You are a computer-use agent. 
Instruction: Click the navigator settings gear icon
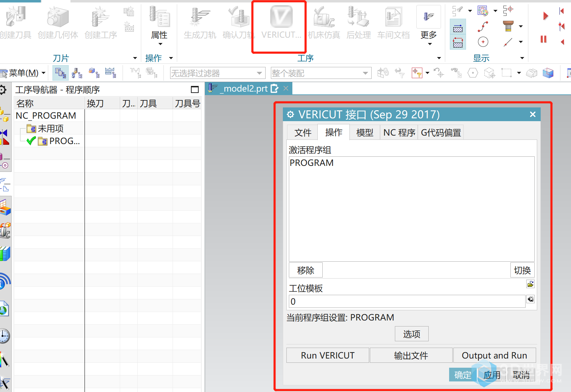click(x=3, y=90)
